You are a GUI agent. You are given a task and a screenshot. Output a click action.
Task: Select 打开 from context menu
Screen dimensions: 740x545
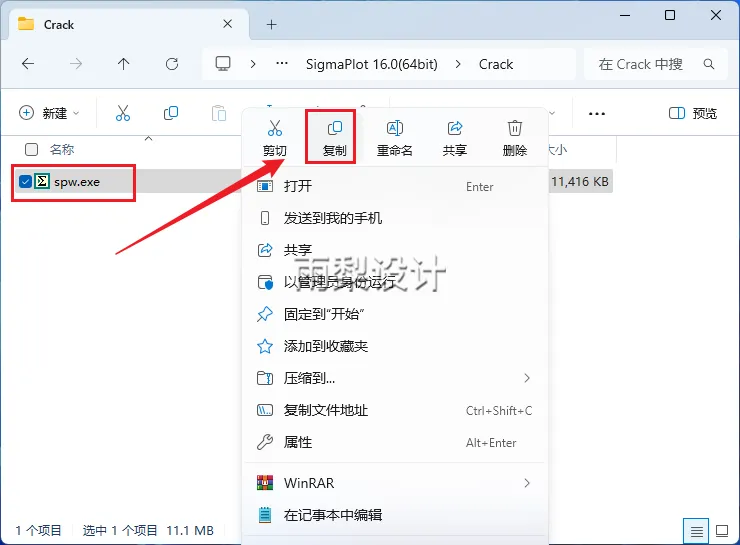click(395, 186)
